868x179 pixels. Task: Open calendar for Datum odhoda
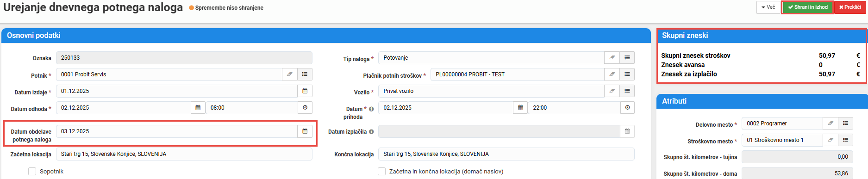point(198,107)
